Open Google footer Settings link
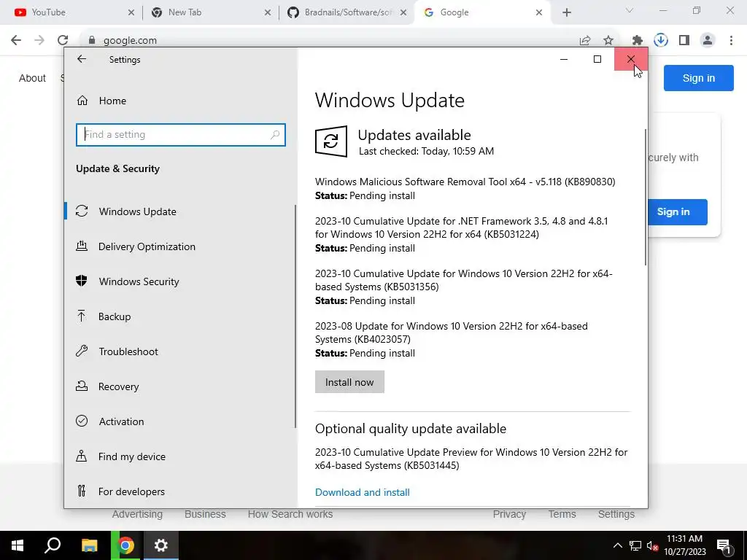Screen dimensions: 747x560 [616, 514]
